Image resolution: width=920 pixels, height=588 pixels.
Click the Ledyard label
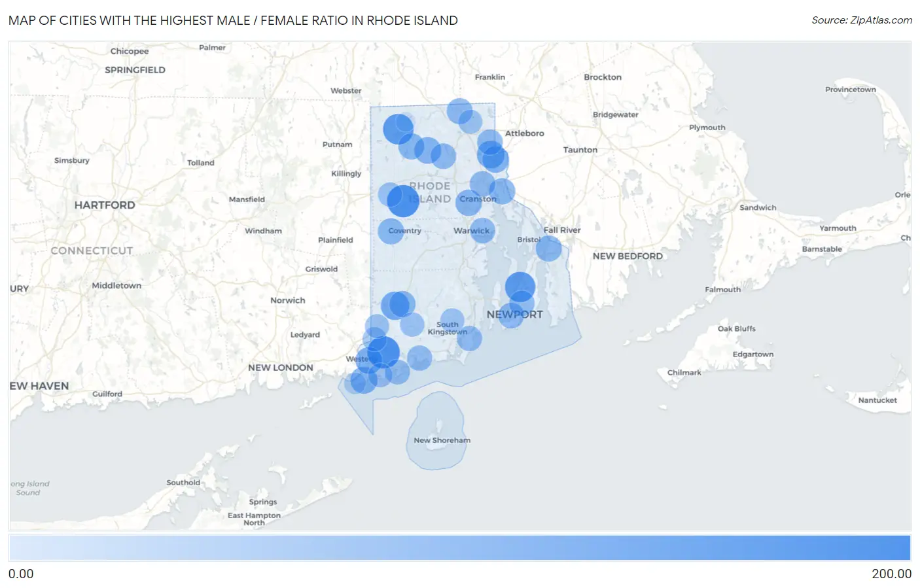305,335
